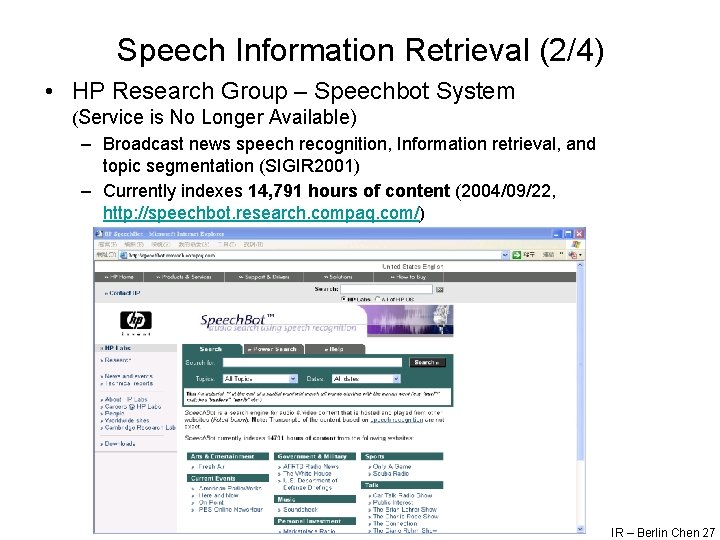The width and height of the screenshot is (720, 540).
Task: Open The Brian Lehrer Show link
Action: [405, 510]
